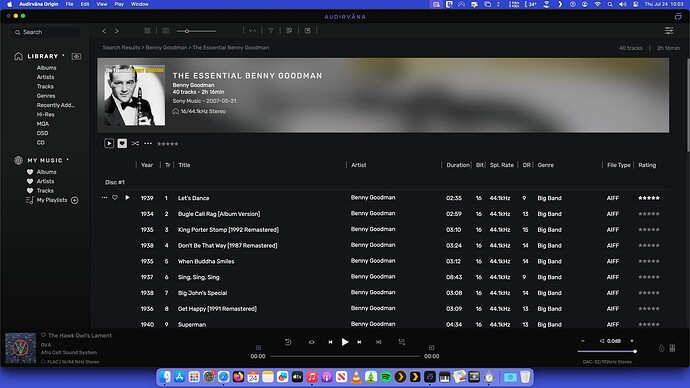
Task: Open the Edit menu
Action: click(85, 4)
